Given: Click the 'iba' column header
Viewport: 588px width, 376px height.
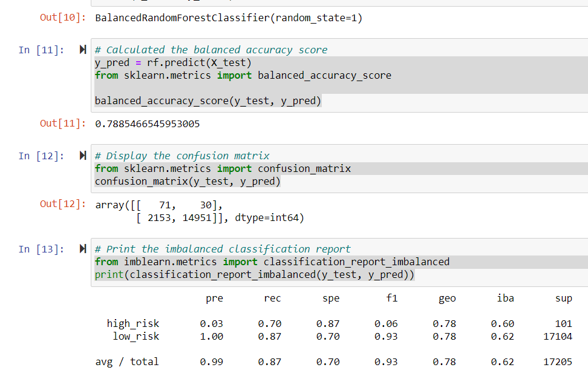Looking at the screenshot, I should point(506,298).
